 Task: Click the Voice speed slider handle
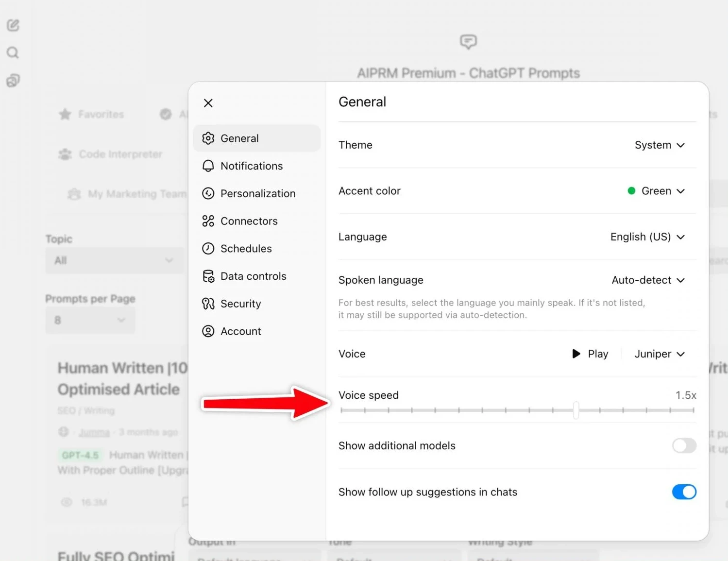click(x=576, y=410)
